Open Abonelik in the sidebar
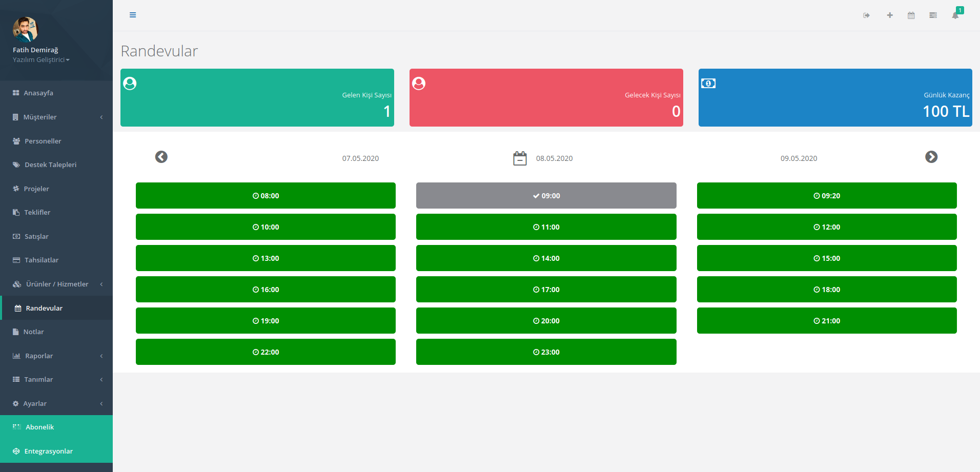The height and width of the screenshot is (472, 980). coord(56,427)
